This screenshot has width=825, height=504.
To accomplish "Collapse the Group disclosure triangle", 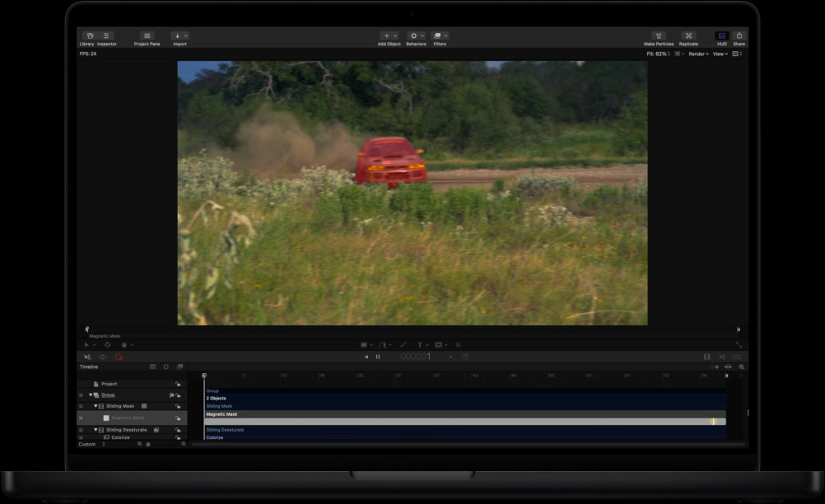I will point(91,395).
